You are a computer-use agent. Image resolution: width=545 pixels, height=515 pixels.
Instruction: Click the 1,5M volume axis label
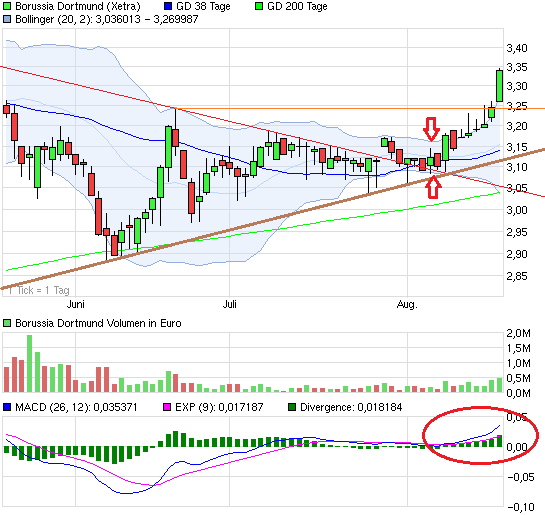click(518, 348)
